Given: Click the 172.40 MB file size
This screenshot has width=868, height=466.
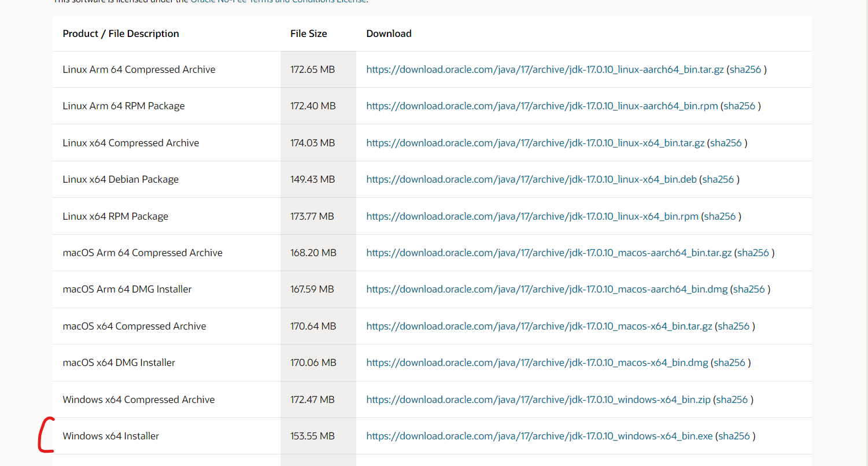Looking at the screenshot, I should point(313,106).
